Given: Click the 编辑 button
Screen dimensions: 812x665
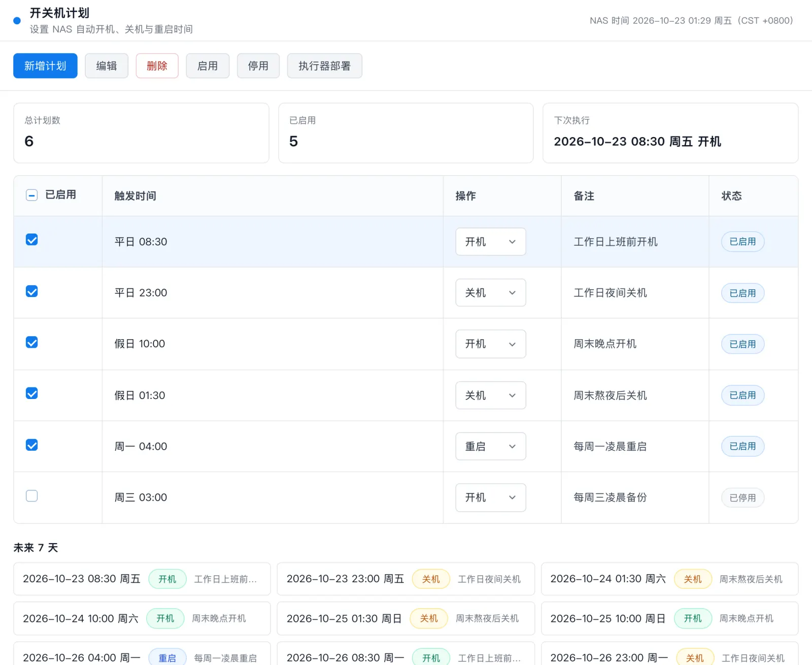Looking at the screenshot, I should 107,66.
